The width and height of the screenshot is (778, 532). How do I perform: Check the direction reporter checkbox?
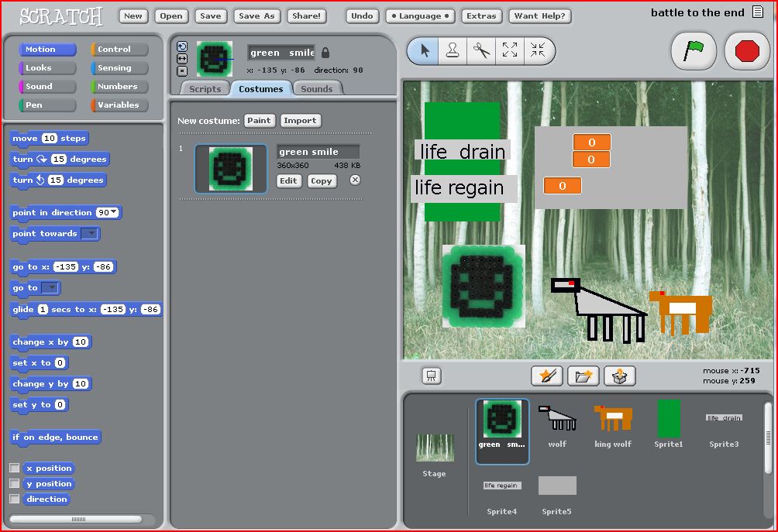click(12, 499)
